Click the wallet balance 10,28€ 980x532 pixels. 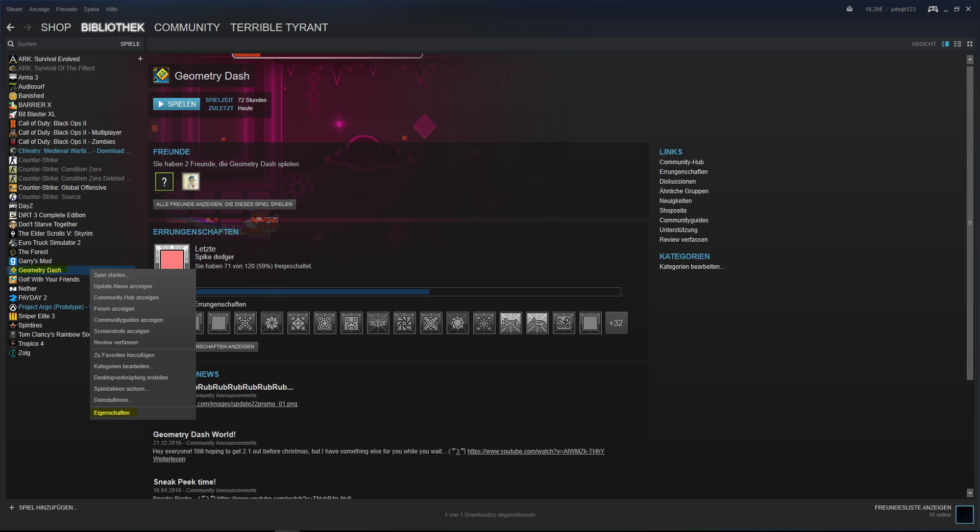pos(874,9)
